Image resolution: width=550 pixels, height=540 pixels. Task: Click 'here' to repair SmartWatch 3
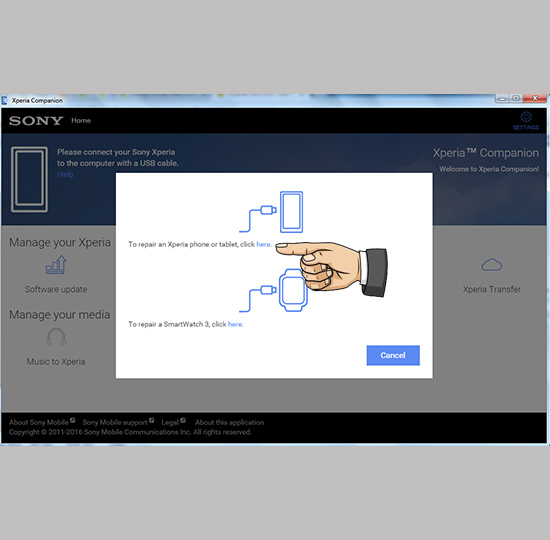[235, 324]
